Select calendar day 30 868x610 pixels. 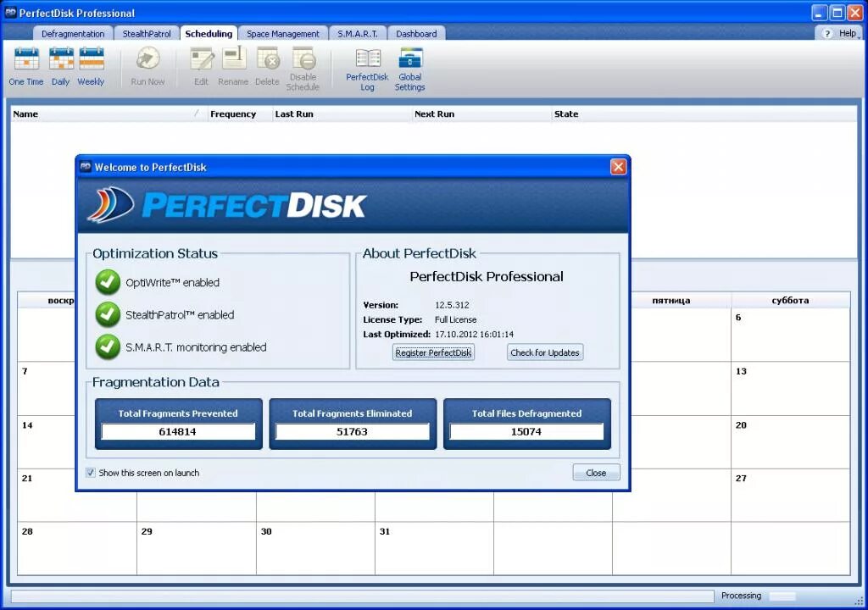pyautogui.click(x=315, y=548)
